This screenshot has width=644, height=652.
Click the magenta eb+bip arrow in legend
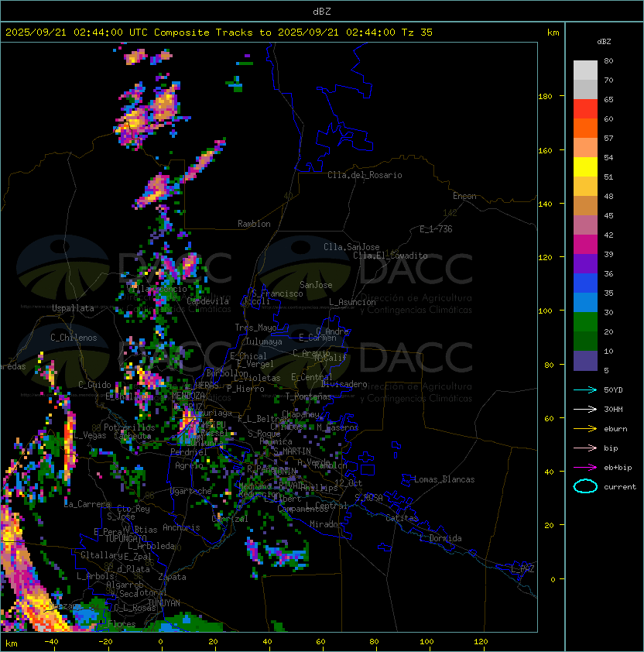pyautogui.click(x=585, y=468)
